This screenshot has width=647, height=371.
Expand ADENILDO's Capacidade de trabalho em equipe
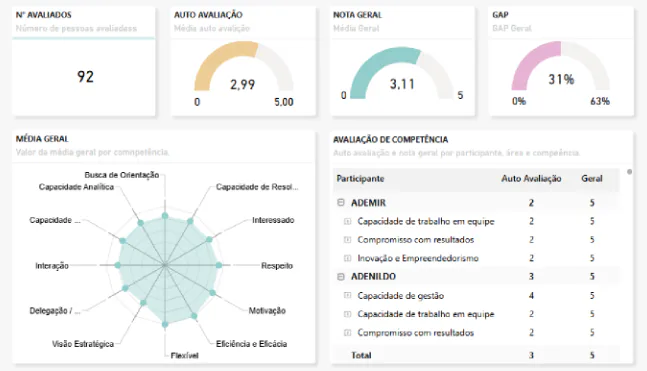coord(347,314)
